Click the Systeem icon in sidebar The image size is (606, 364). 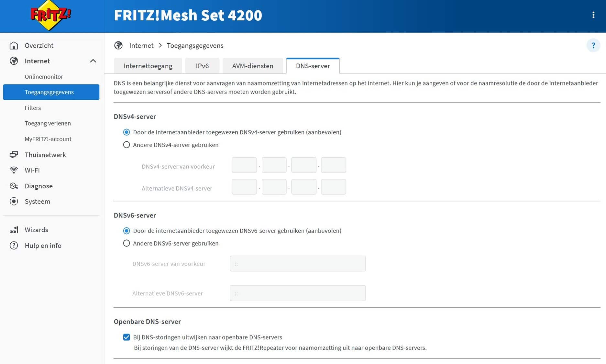(14, 202)
